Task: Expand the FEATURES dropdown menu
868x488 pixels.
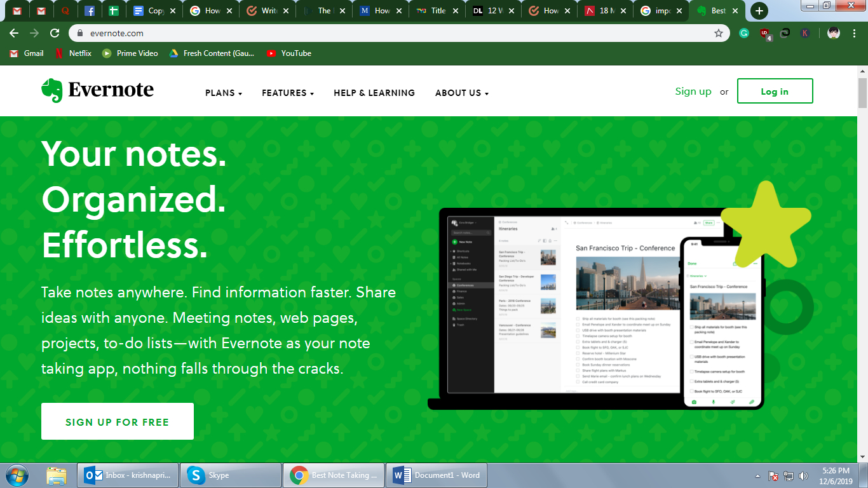Action: (x=288, y=93)
